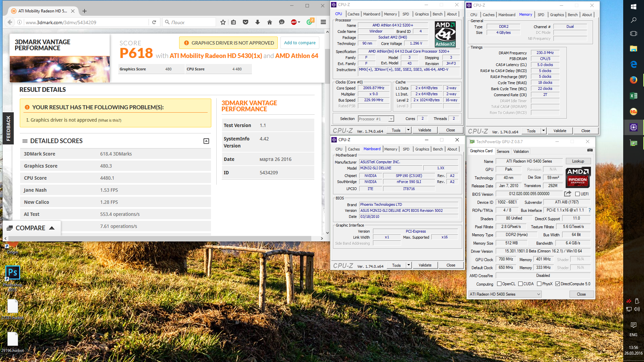644x362 pixels.
Task: Open the Firefox downloads arrow
Action: pos(258,22)
